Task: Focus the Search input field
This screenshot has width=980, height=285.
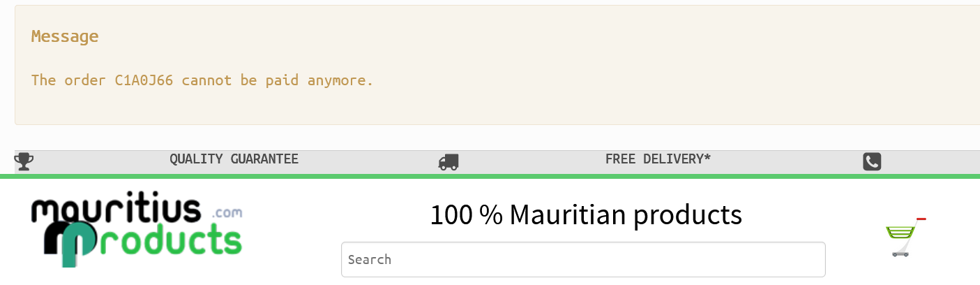Action: pos(582,260)
